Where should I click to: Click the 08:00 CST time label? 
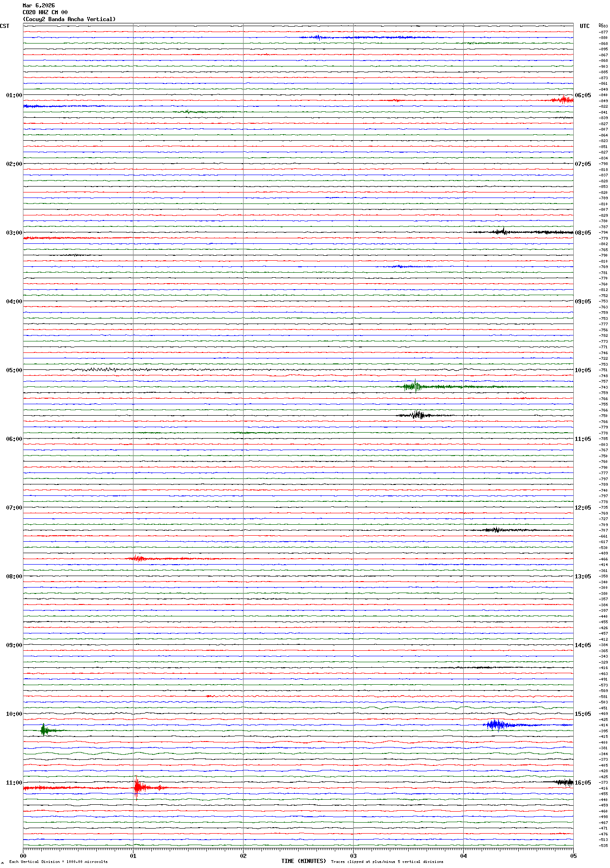point(14,577)
